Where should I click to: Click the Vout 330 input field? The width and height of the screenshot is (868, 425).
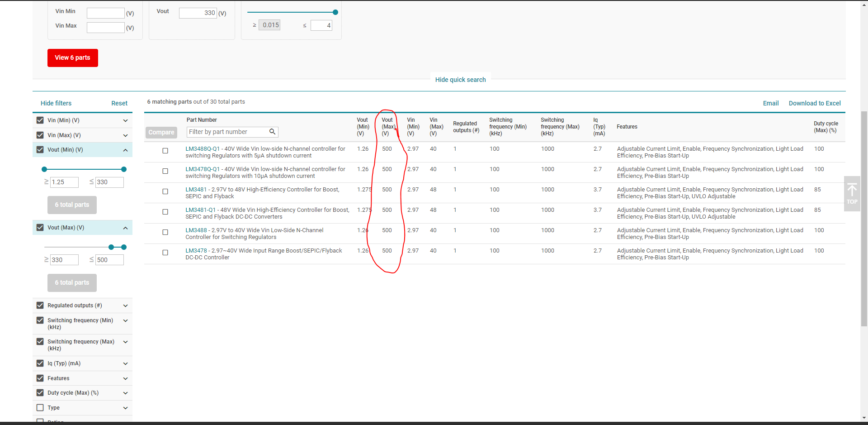(x=198, y=13)
